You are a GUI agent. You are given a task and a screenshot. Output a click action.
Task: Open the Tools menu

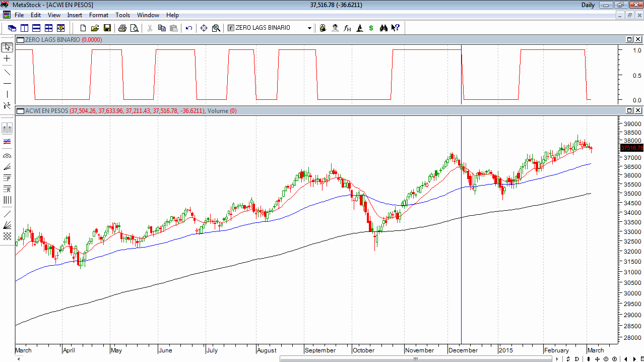[x=122, y=15]
